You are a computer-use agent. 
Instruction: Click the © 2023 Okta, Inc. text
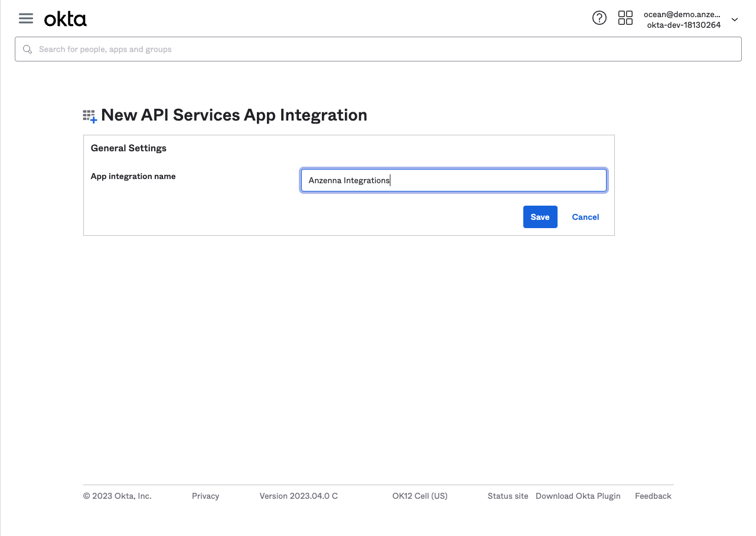117,496
